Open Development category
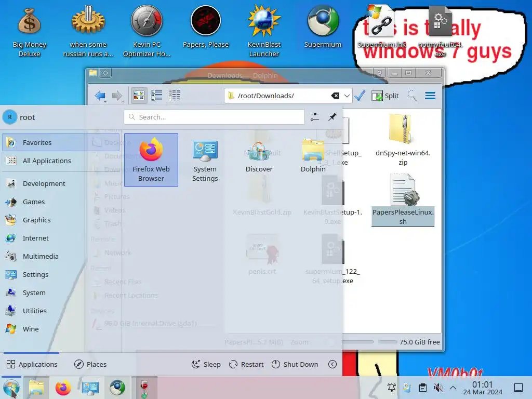The image size is (532, 399). tap(61, 183)
